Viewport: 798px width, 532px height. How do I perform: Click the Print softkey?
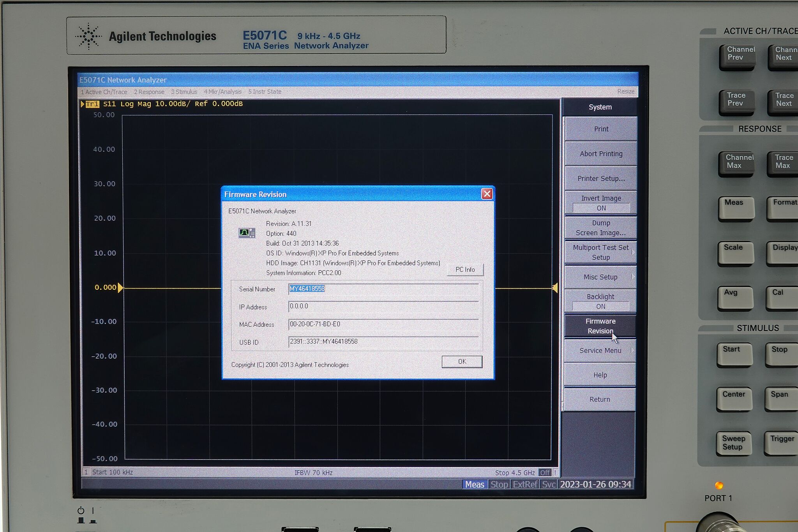tap(601, 129)
